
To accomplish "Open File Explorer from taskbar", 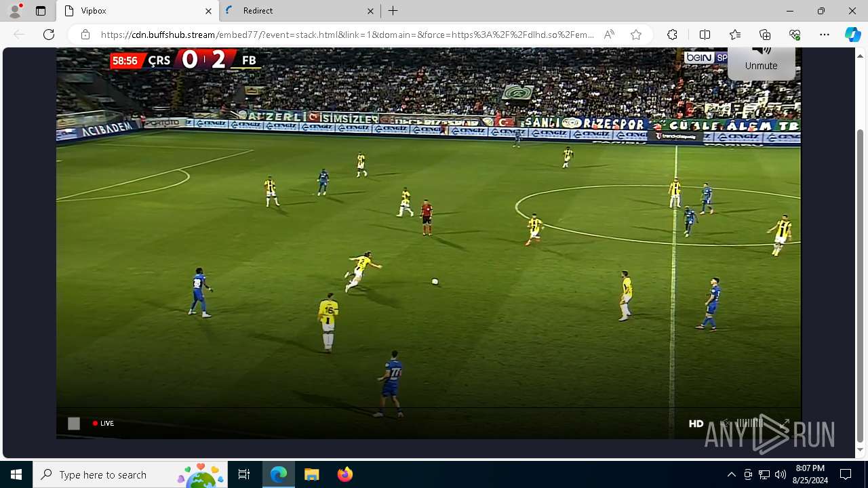I will coord(311,474).
